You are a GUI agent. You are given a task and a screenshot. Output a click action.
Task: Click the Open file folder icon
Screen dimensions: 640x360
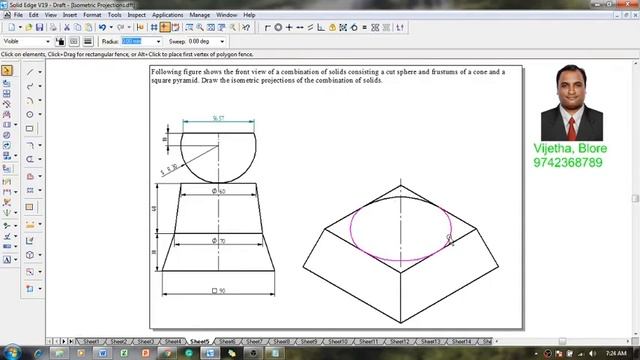(29, 27)
